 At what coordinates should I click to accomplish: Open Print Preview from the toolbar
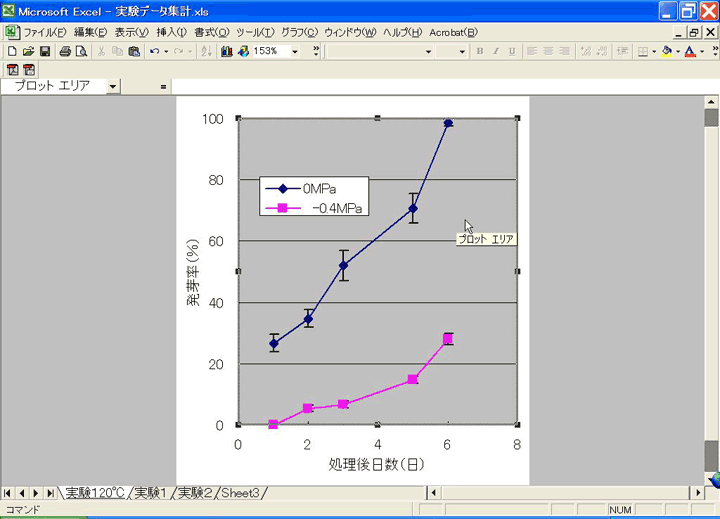[81, 51]
